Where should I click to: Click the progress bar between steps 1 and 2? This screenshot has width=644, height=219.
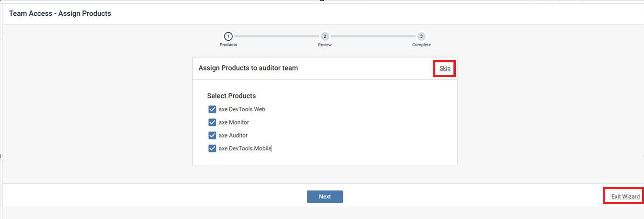point(276,36)
